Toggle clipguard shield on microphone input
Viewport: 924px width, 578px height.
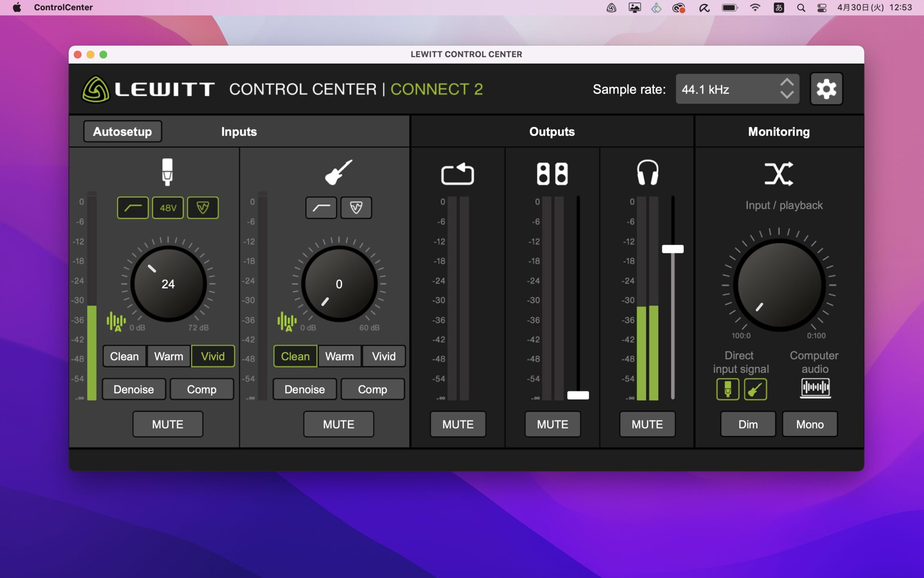tap(203, 208)
